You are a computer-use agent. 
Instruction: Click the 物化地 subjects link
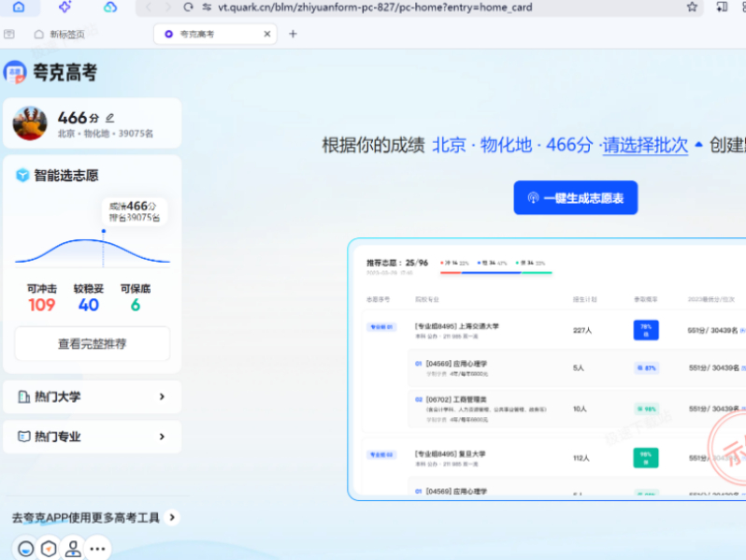506,145
